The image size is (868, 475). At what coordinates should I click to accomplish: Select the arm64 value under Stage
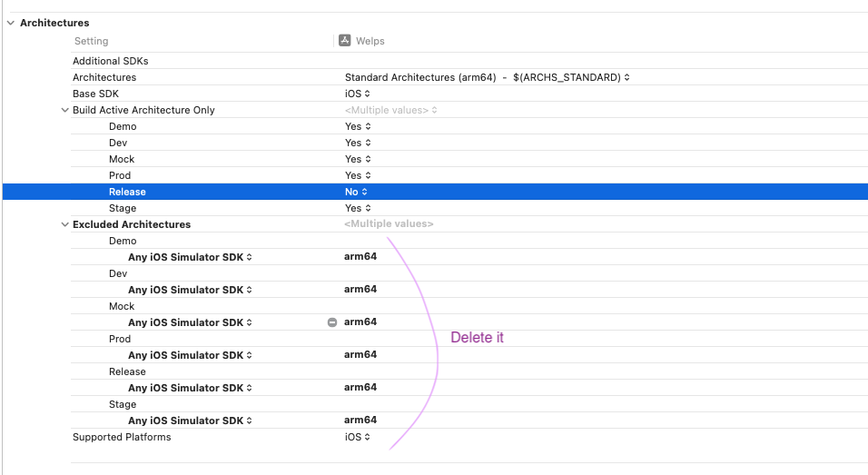[360, 421]
